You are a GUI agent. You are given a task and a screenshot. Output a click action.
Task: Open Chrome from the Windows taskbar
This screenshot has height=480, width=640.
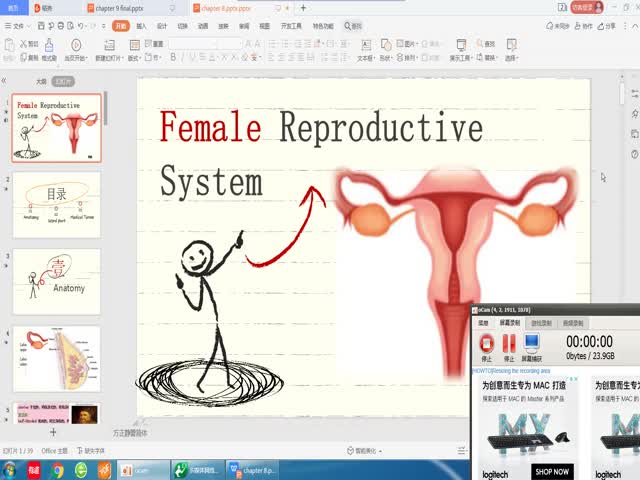(58, 469)
